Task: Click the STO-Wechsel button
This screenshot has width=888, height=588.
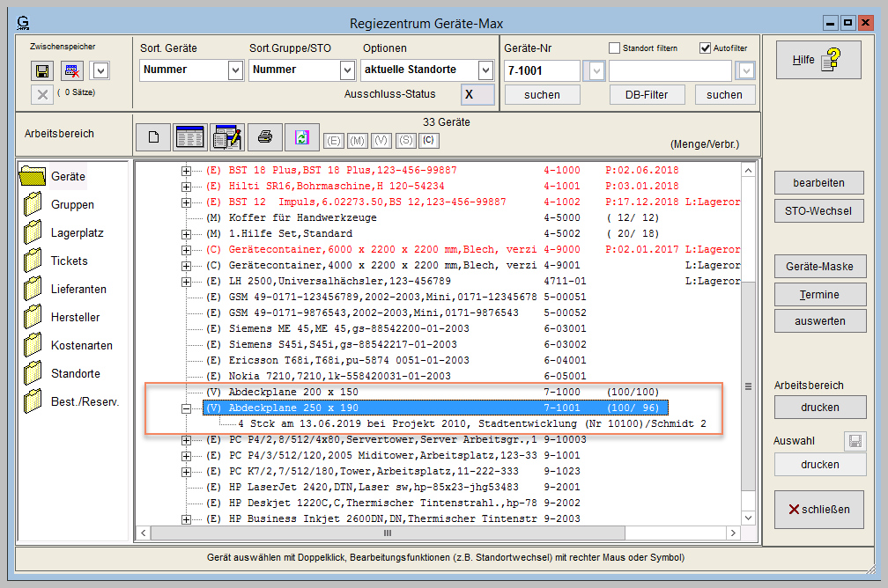Action: (820, 211)
